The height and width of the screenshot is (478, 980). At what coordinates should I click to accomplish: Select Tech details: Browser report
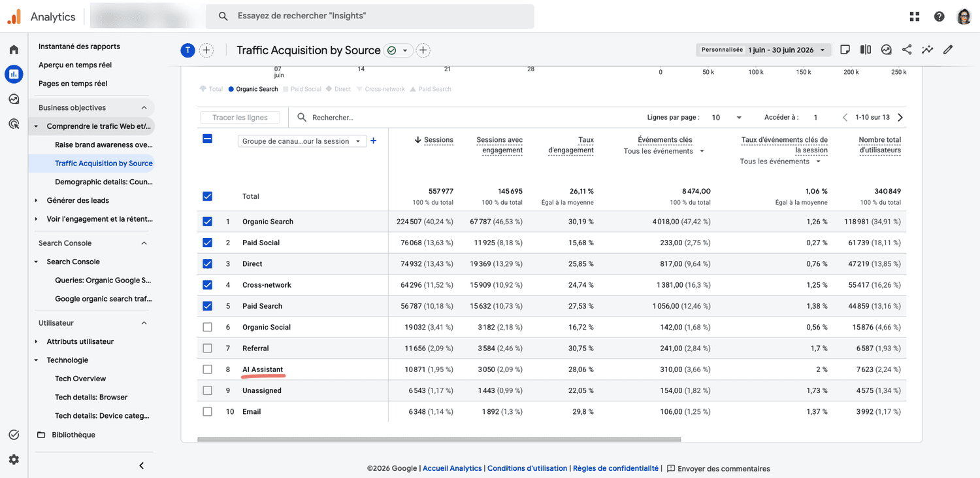91,397
